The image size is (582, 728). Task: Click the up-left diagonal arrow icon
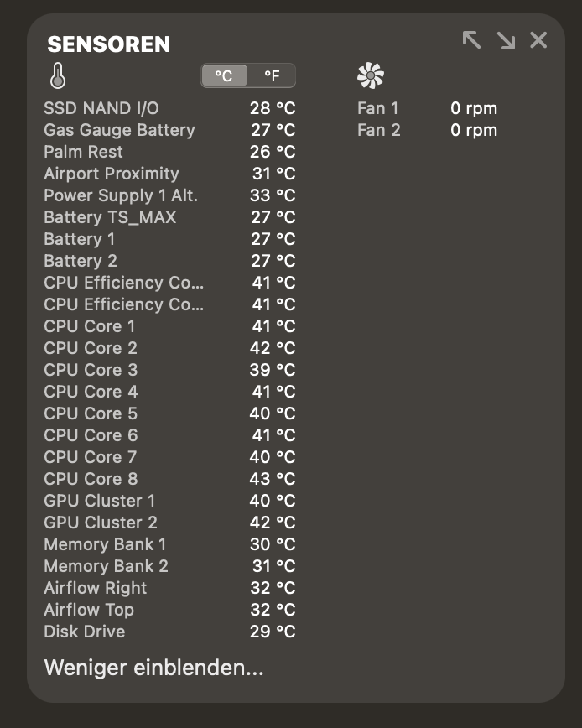pos(471,40)
